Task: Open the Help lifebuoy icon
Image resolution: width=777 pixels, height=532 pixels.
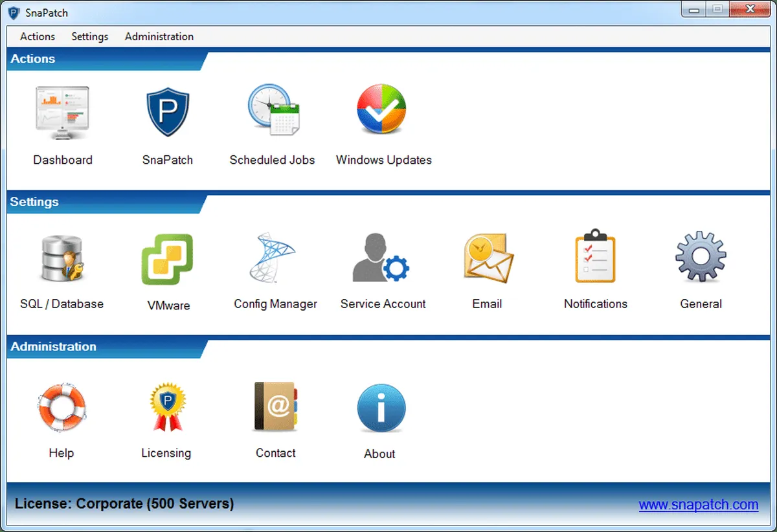Action: [x=62, y=408]
